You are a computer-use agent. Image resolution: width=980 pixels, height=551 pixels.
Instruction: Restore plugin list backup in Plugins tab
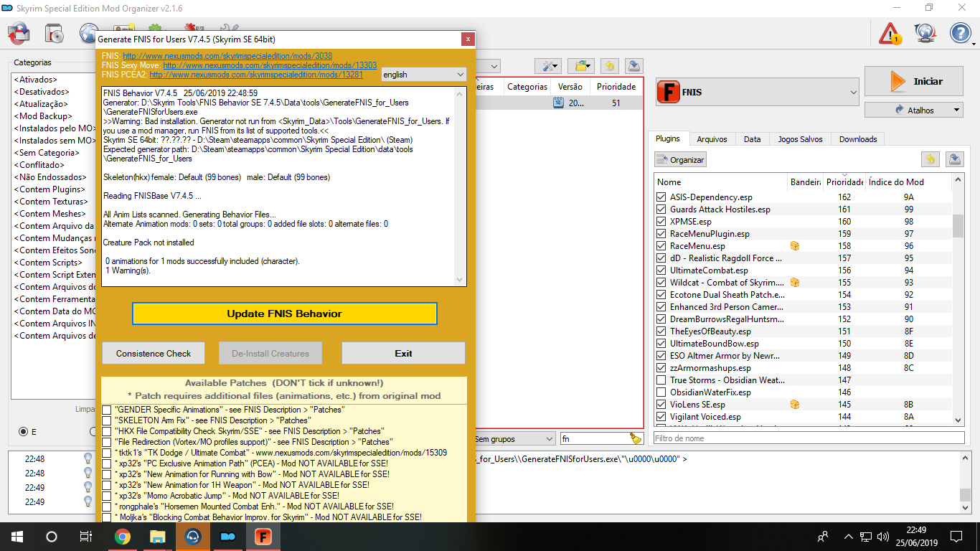coord(930,159)
